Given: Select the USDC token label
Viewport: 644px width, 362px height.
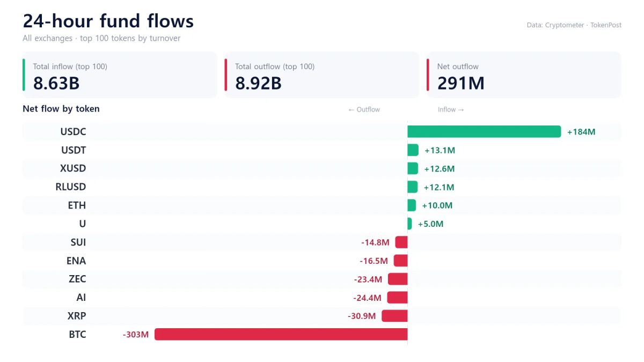Looking at the screenshot, I should [x=73, y=132].
